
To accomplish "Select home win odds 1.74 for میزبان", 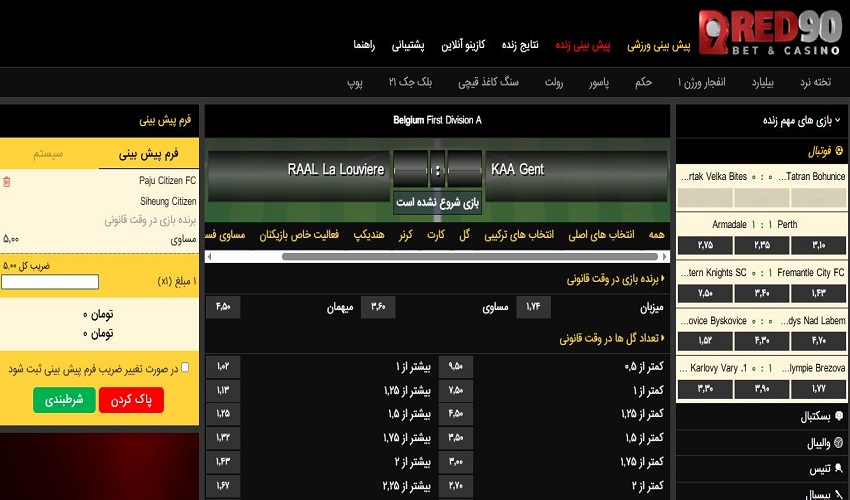I will pyautogui.click(x=533, y=308).
